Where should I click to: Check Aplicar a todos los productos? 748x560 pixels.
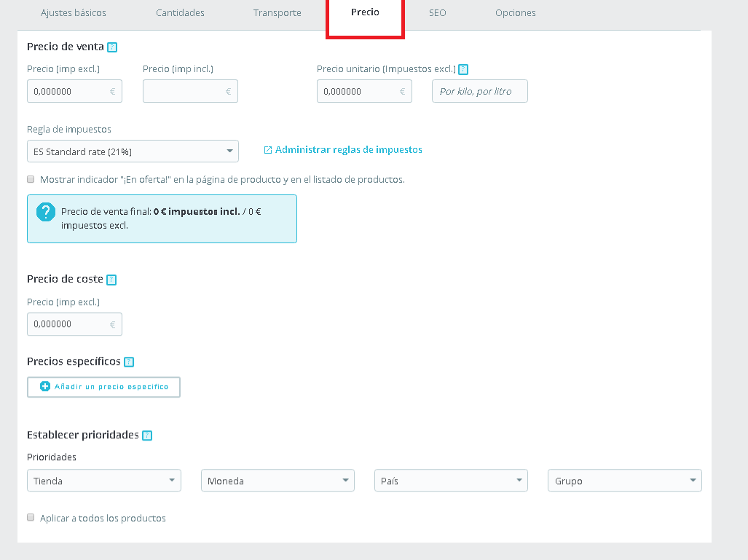31,518
